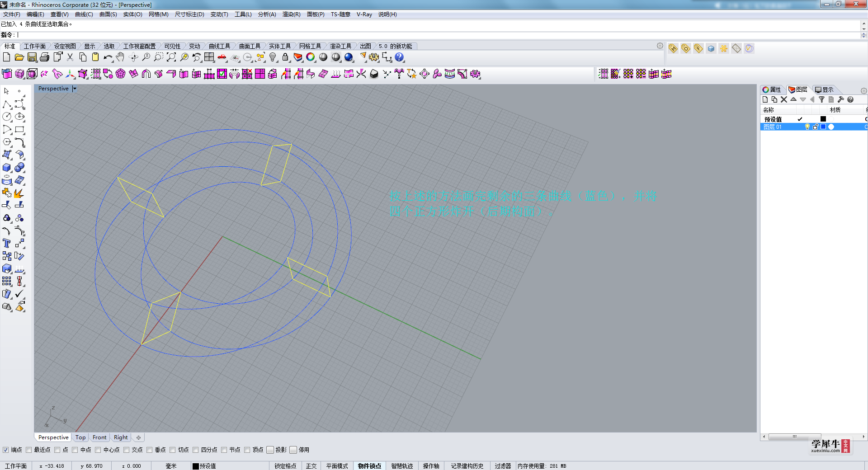Image resolution: width=868 pixels, height=470 pixels.
Task: Toggle visibility bulb of 图层 01
Action: [807, 127]
